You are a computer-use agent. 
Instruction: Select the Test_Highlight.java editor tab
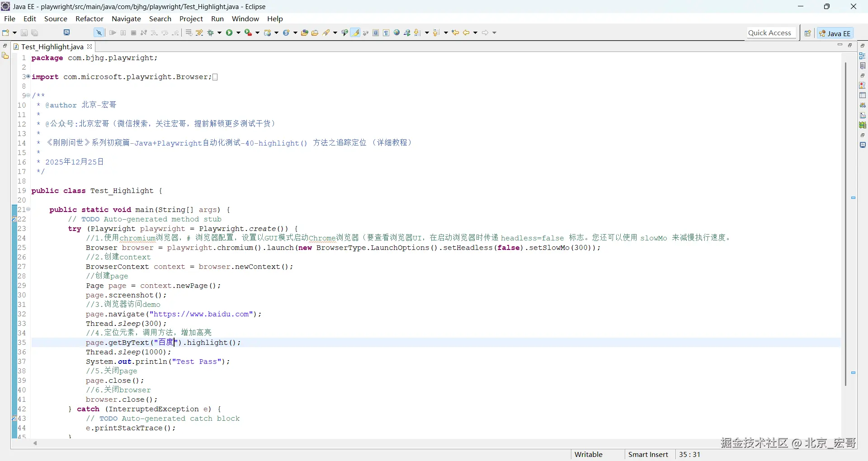[52, 47]
